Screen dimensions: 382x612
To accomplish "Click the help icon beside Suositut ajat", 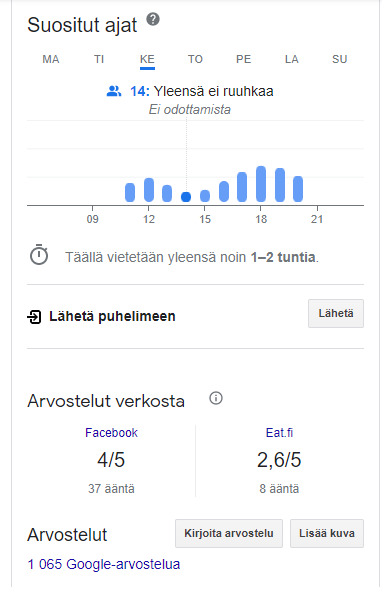I will pos(153,19).
